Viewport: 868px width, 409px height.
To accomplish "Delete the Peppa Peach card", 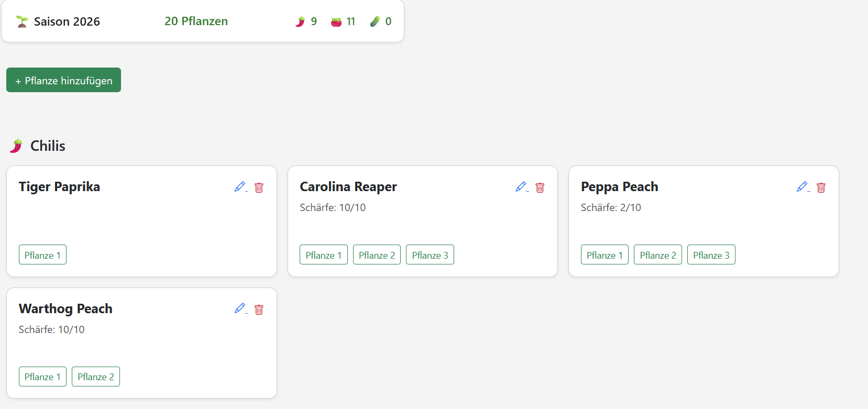I will pyautogui.click(x=821, y=187).
